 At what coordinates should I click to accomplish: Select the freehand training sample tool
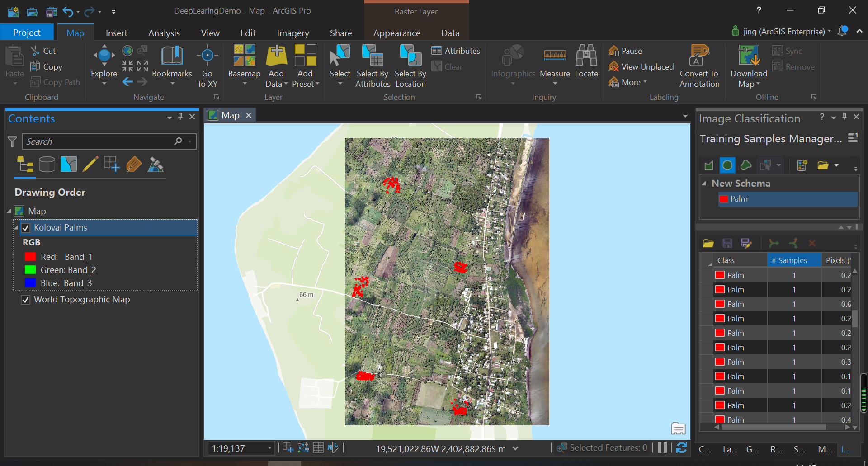[x=746, y=165]
